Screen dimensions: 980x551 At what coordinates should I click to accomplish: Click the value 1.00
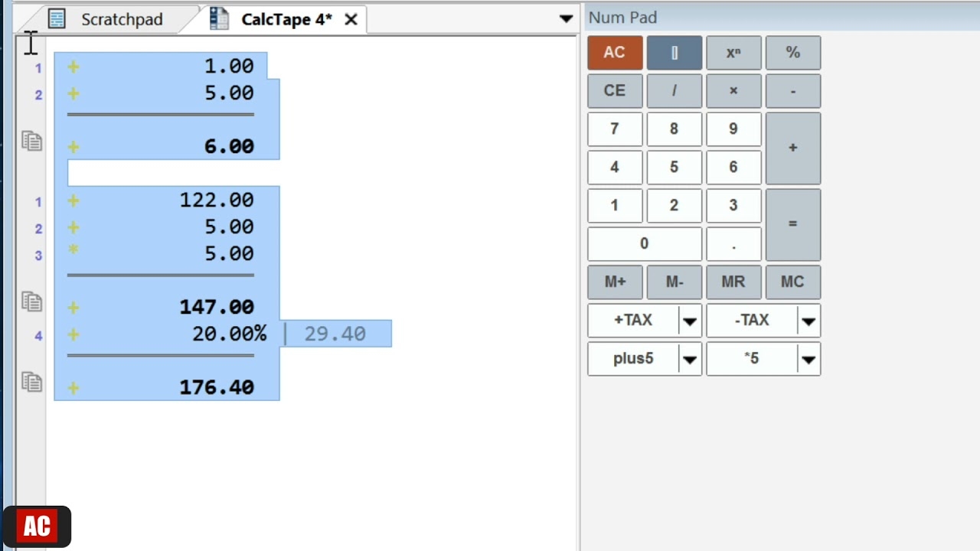[229, 67]
